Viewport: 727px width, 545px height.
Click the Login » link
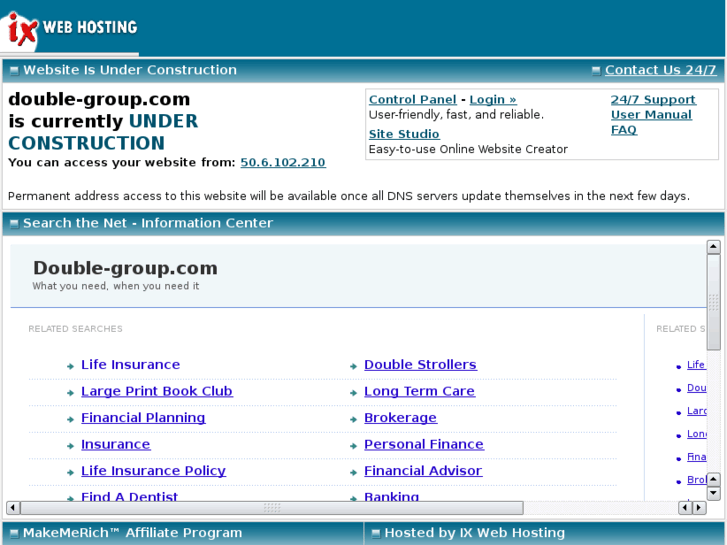[493, 99]
